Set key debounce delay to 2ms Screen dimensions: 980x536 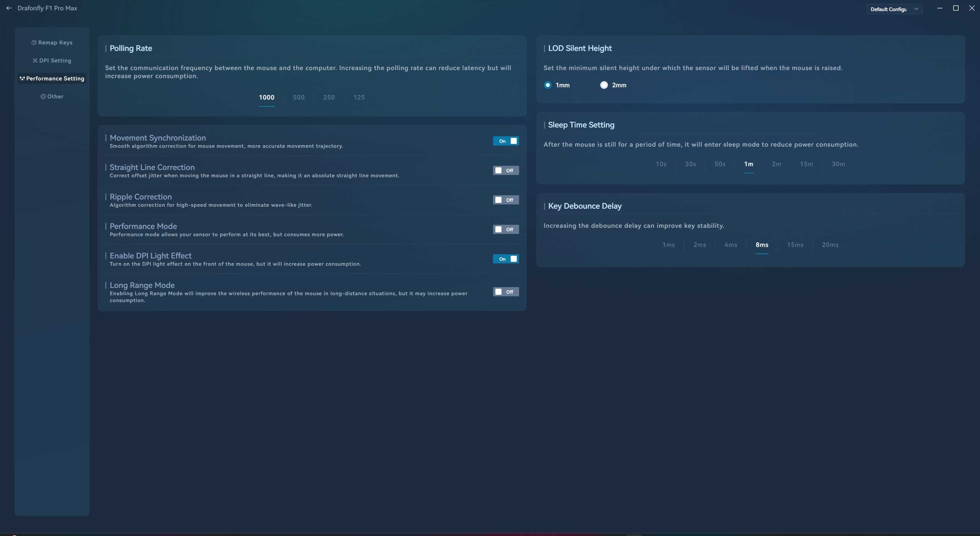700,245
